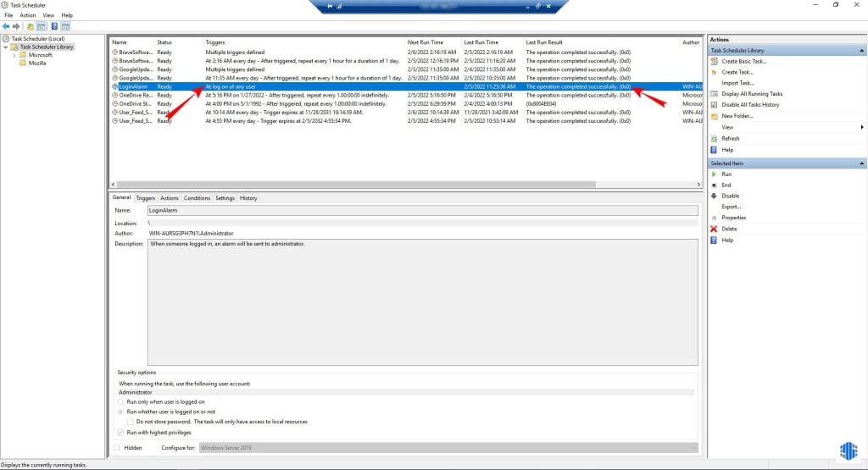Image resolution: width=868 pixels, height=470 pixels.
Task: Collapse the Task Scheduler Library section in Actions
Action: point(861,51)
